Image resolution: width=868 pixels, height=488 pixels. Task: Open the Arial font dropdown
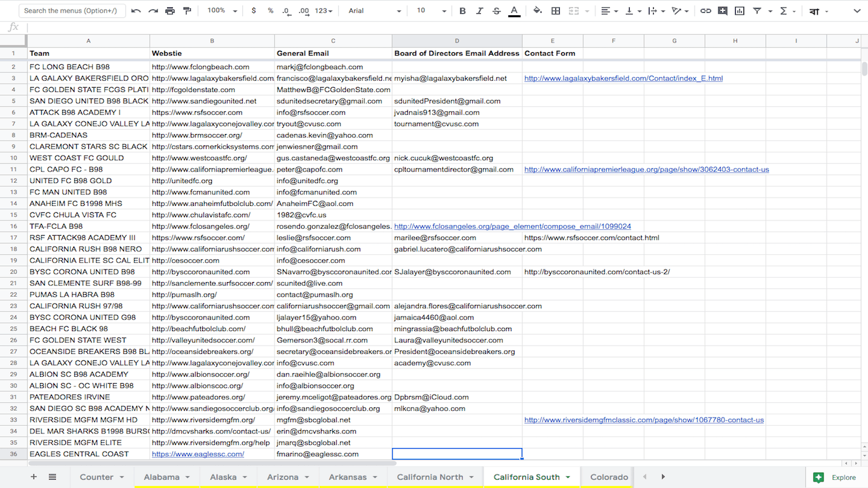point(375,11)
